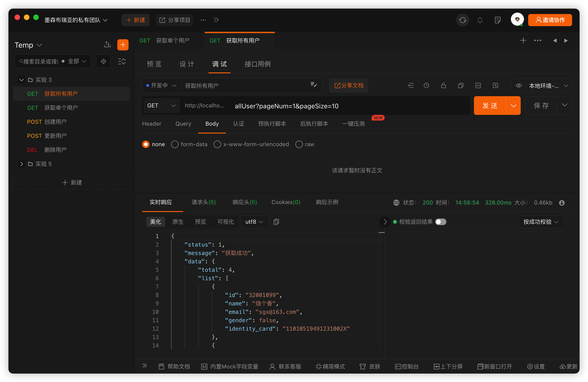This screenshot has width=588, height=382.
Task: Click the 保存 save button
Action: tap(541, 105)
